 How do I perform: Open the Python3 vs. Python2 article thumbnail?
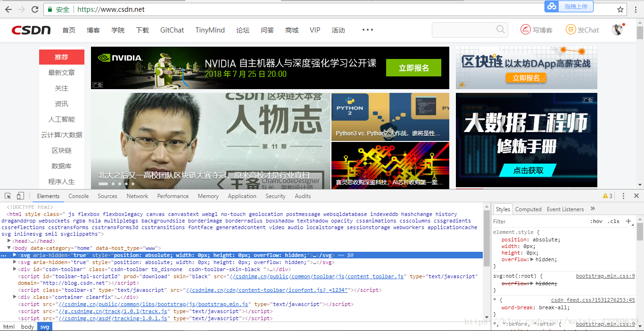pos(390,116)
